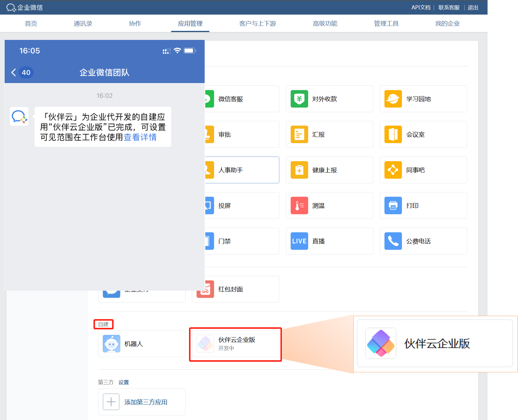The width and height of the screenshot is (518, 420).
Task: Open the 客户与上下游 tab
Action: click(258, 23)
